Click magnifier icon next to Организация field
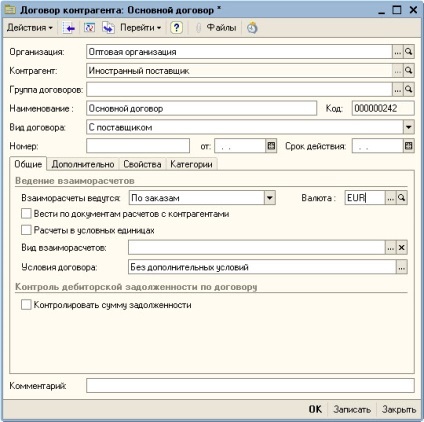The width and height of the screenshot is (424, 422). (x=408, y=52)
